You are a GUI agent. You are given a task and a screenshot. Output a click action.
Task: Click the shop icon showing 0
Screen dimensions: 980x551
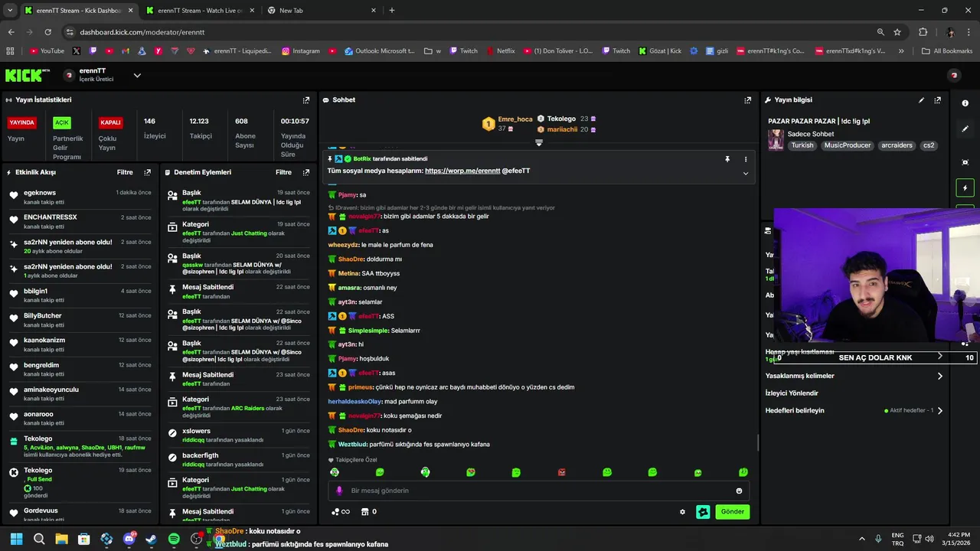369,512
